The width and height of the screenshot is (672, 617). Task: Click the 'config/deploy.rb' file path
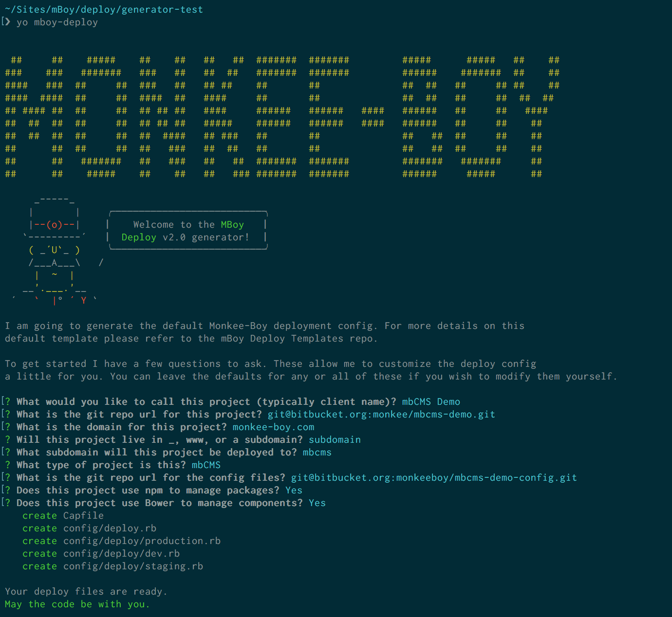110,528
